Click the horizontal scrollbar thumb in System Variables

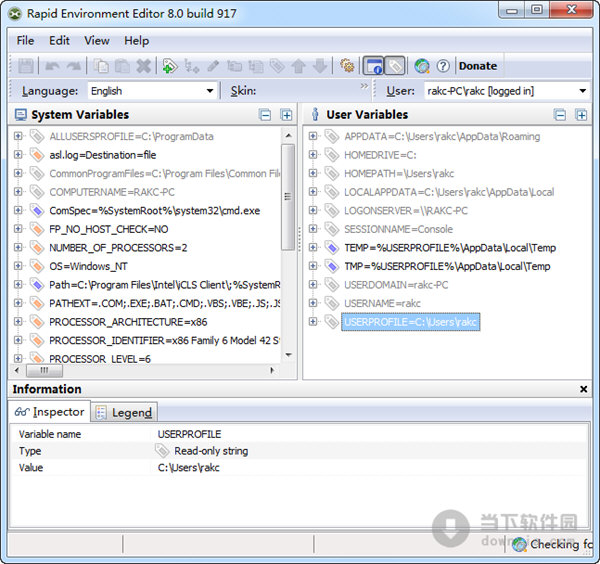[44, 370]
